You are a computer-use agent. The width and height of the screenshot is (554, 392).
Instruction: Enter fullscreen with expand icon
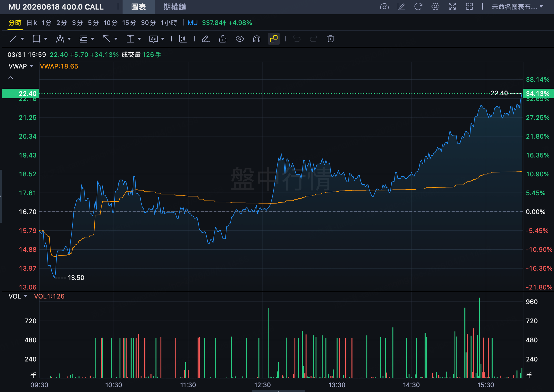(452, 7)
